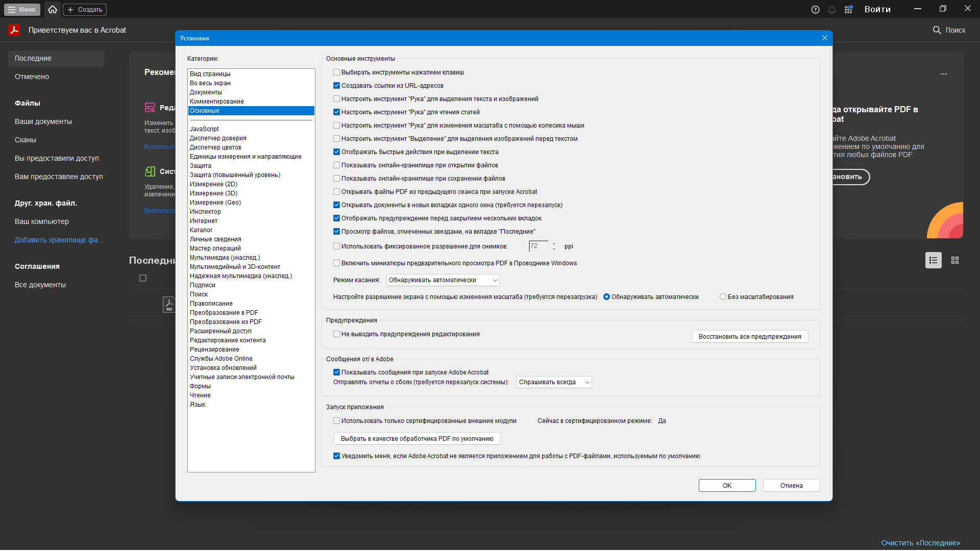Screen dimensions: 980x551
Task: Select 'Защита' category in list
Action: [200, 166]
